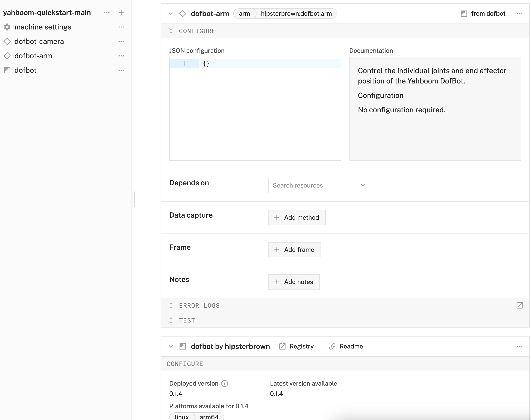Click the arm64 platform tag

(x=209, y=417)
